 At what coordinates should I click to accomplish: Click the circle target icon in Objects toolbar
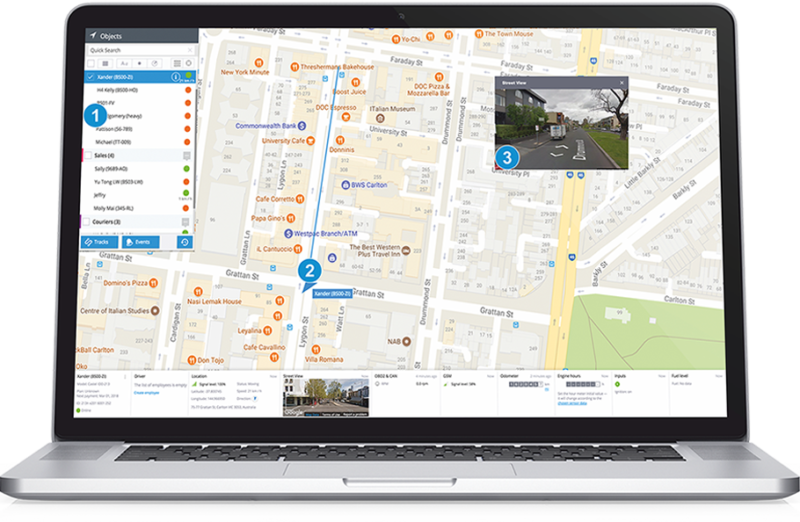pyautogui.click(x=188, y=63)
